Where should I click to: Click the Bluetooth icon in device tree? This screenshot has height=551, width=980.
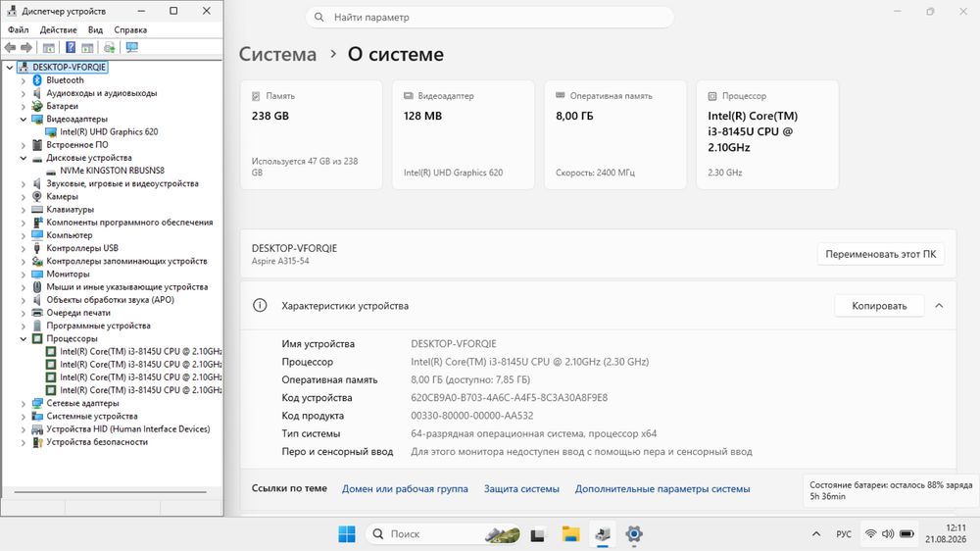coord(37,80)
